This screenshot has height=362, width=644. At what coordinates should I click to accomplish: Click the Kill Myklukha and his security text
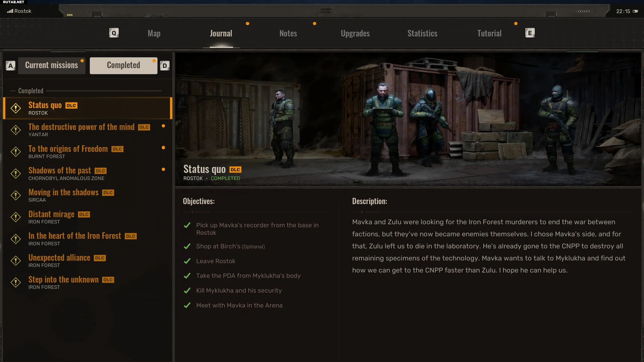tap(239, 291)
